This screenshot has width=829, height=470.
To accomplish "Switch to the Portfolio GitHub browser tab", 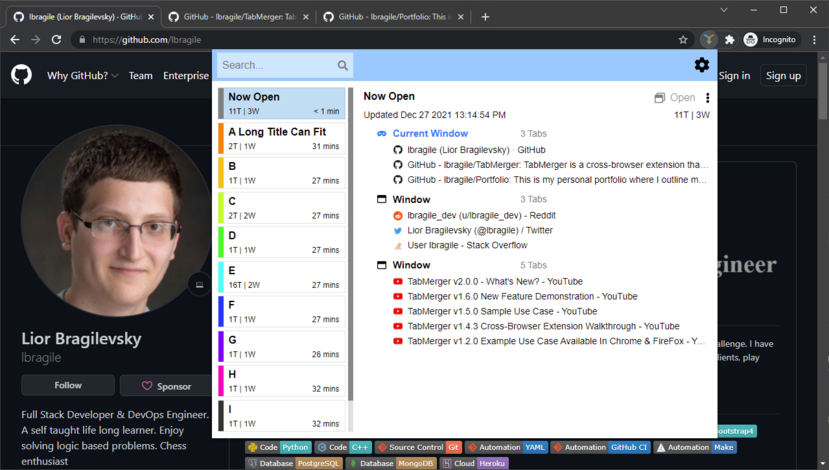I will [x=394, y=17].
